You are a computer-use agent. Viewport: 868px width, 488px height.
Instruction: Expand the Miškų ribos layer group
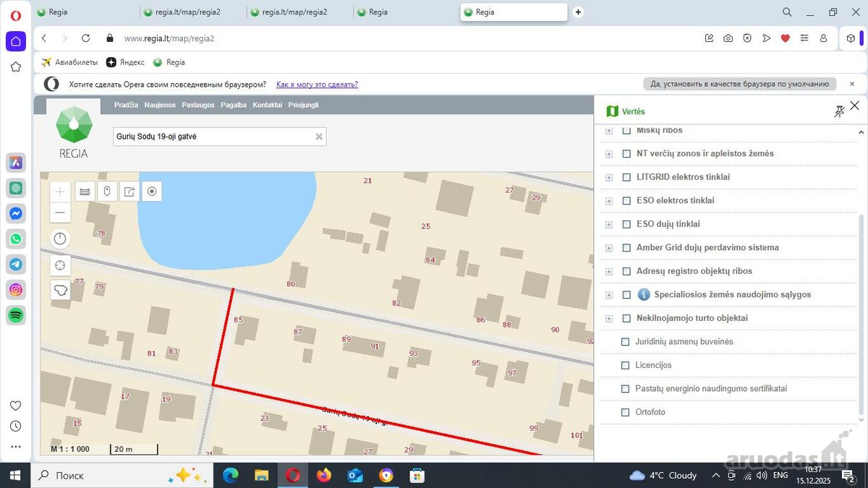click(x=609, y=130)
